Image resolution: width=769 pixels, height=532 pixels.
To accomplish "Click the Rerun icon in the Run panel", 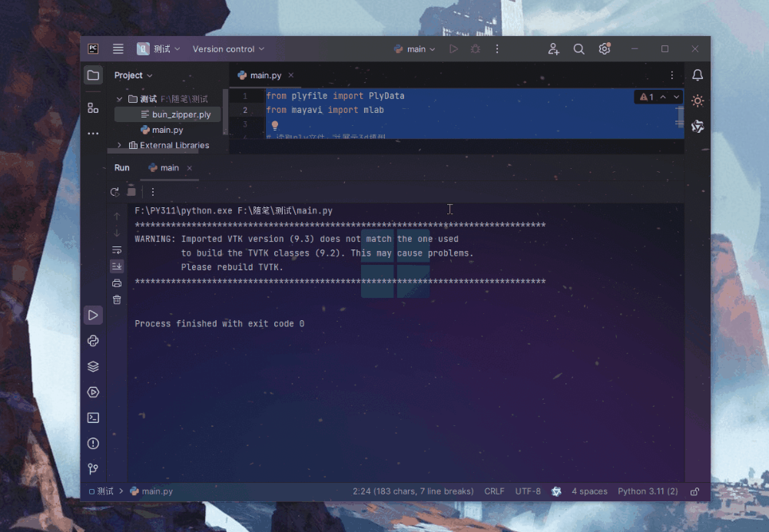I will coord(114,191).
